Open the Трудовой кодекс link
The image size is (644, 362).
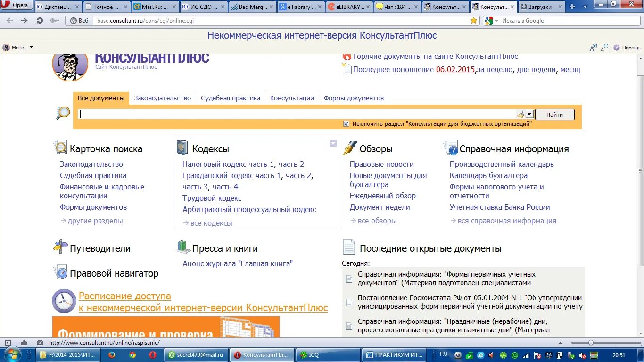tap(212, 198)
